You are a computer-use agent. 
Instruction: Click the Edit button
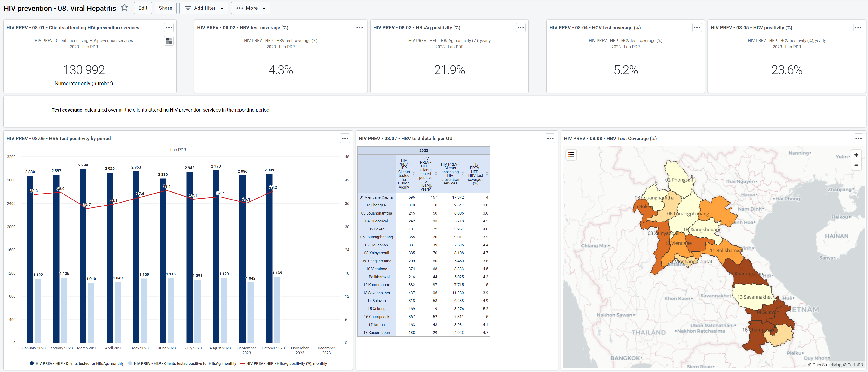[x=143, y=8]
